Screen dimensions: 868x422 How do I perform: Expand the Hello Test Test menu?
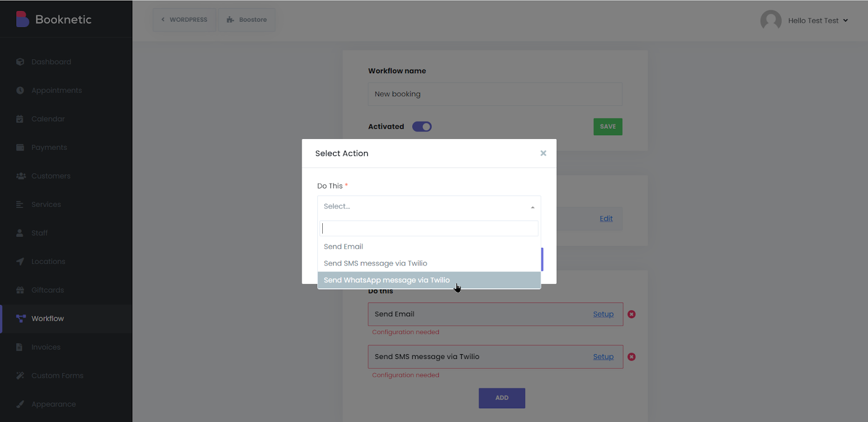tap(818, 21)
